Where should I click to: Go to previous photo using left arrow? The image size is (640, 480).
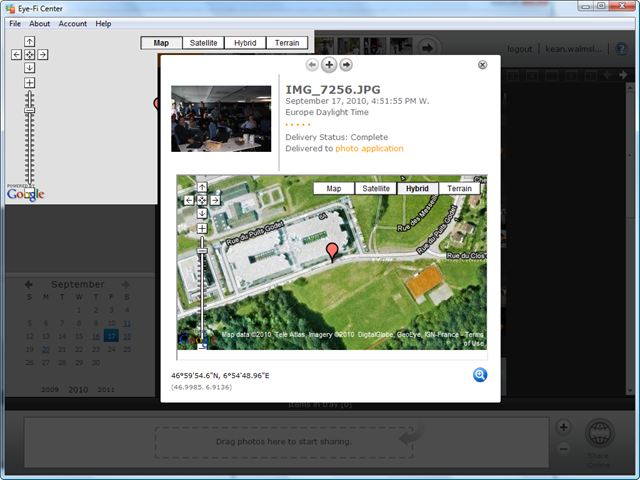click(312, 65)
